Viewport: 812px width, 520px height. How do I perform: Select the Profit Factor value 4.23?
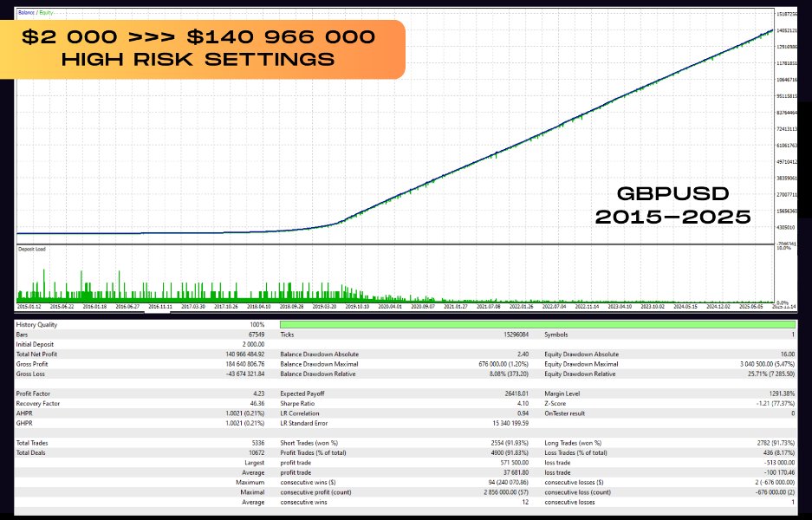tap(261, 393)
